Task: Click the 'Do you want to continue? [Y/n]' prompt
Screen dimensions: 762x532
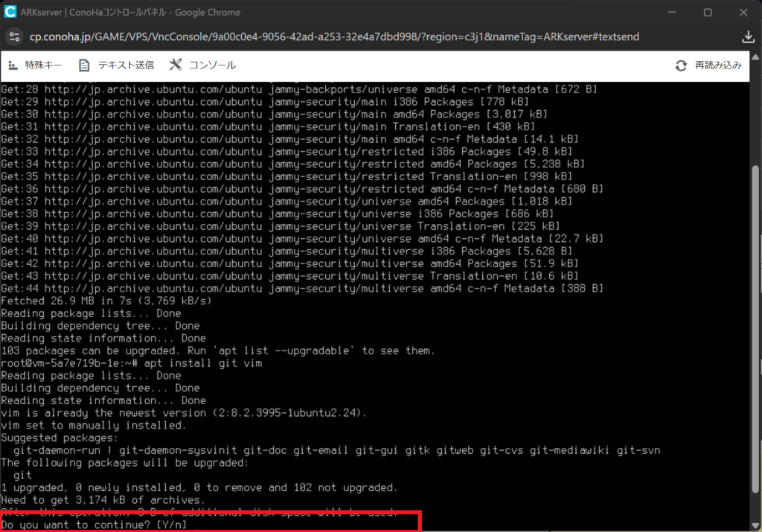Action: tap(95, 525)
